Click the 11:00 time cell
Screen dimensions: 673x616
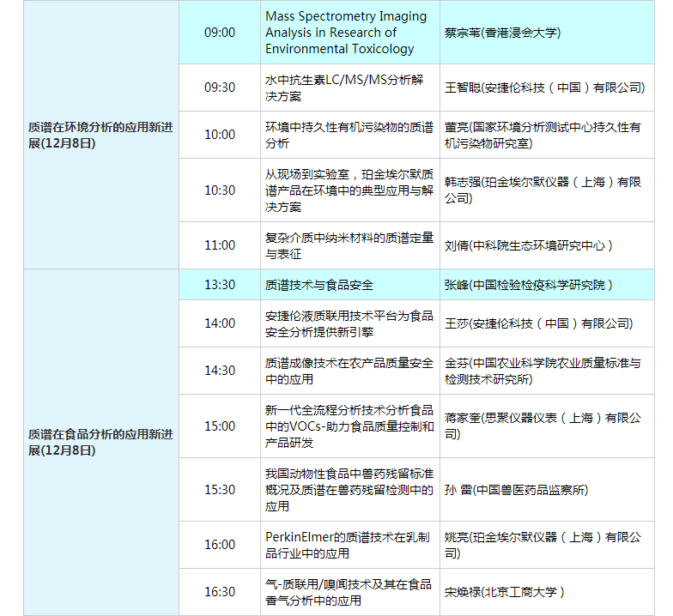pyautogui.click(x=220, y=245)
